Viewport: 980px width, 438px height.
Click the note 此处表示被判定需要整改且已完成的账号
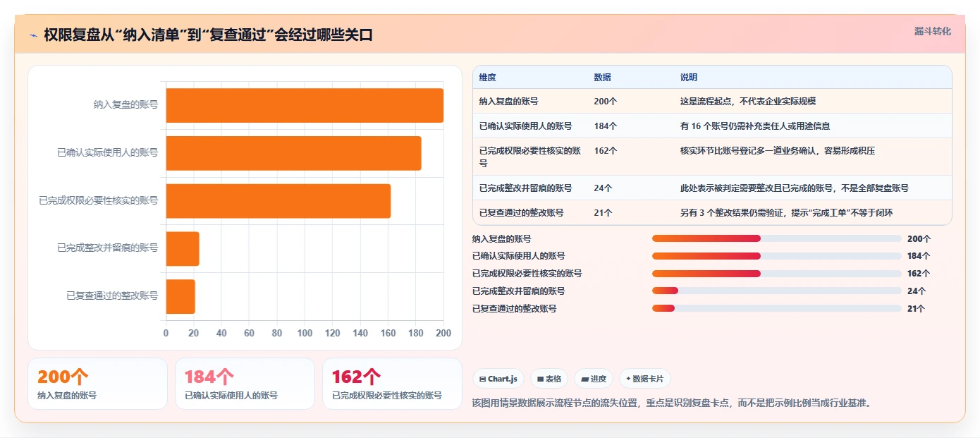[794, 188]
